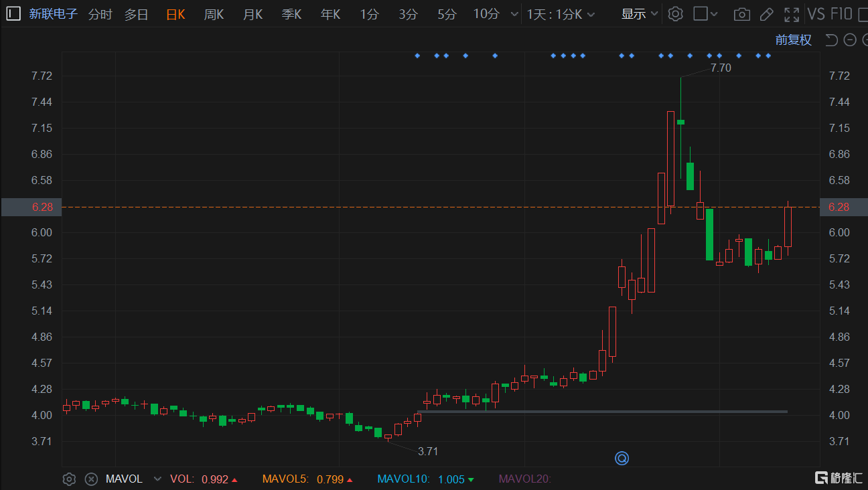
Task: Take a chart screenshot with camera icon
Action: click(x=741, y=14)
